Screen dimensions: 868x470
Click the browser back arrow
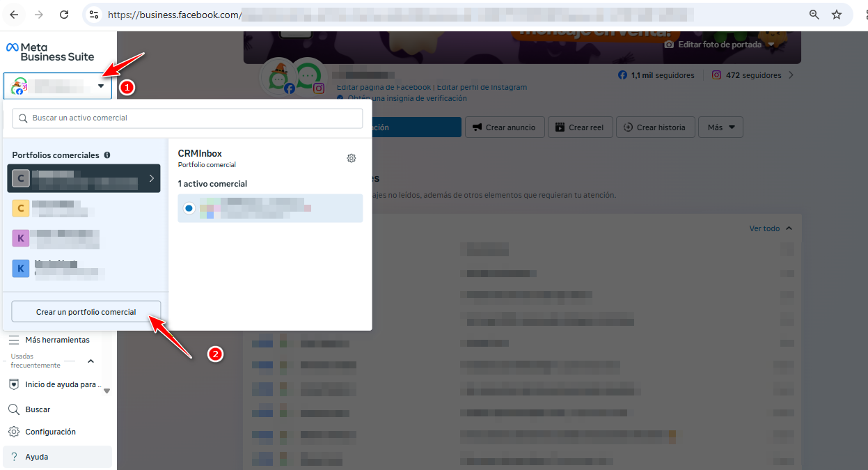pos(14,15)
